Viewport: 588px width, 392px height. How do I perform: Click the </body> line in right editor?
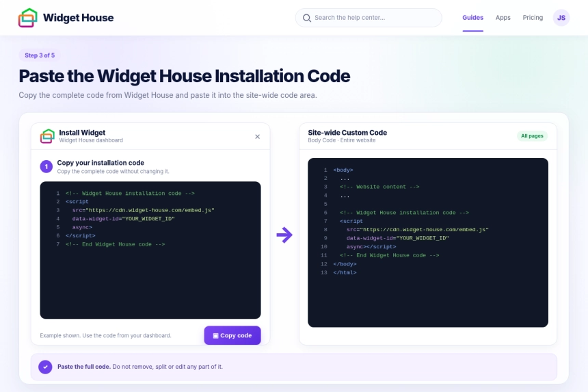(x=345, y=264)
